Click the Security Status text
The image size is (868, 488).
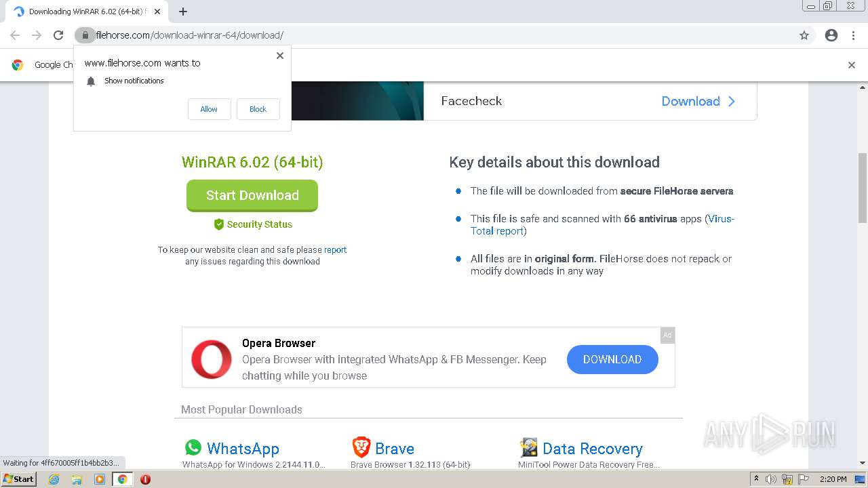[260, 224]
